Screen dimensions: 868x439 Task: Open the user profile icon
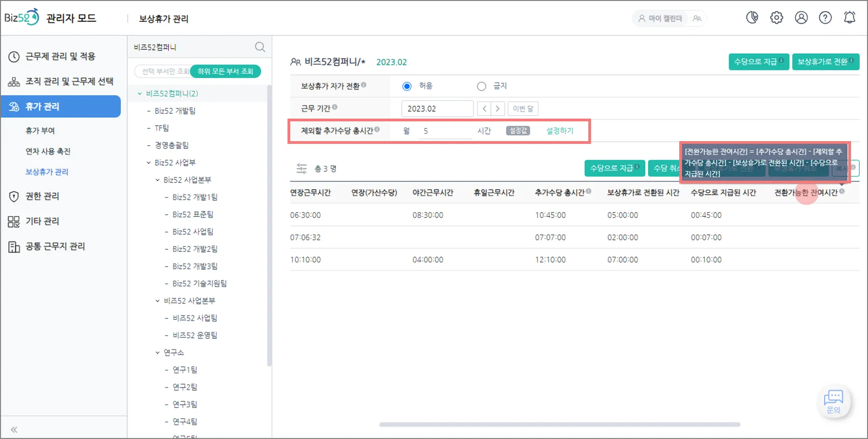pyautogui.click(x=801, y=17)
